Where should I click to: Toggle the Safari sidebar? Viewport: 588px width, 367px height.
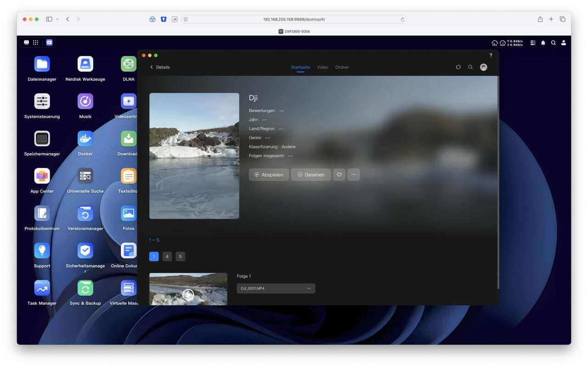[x=49, y=19]
